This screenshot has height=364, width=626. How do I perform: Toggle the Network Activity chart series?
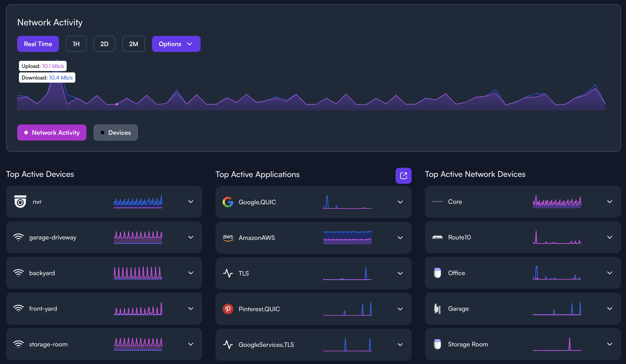52,133
